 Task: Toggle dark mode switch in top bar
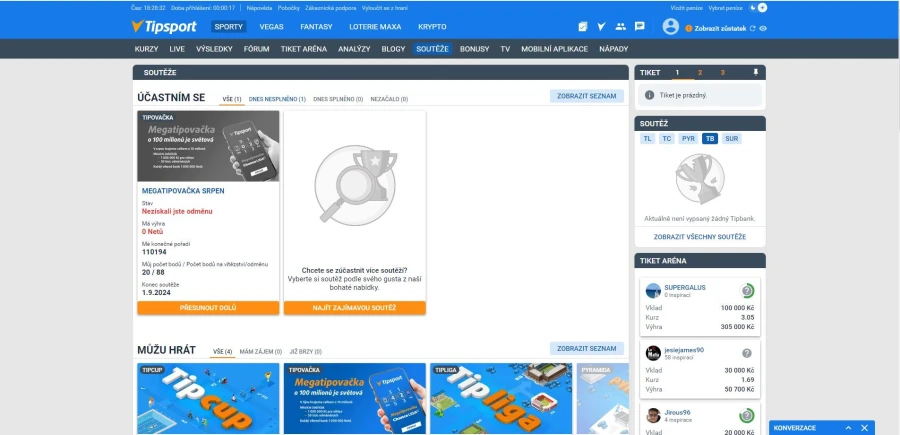pyautogui.click(x=758, y=8)
